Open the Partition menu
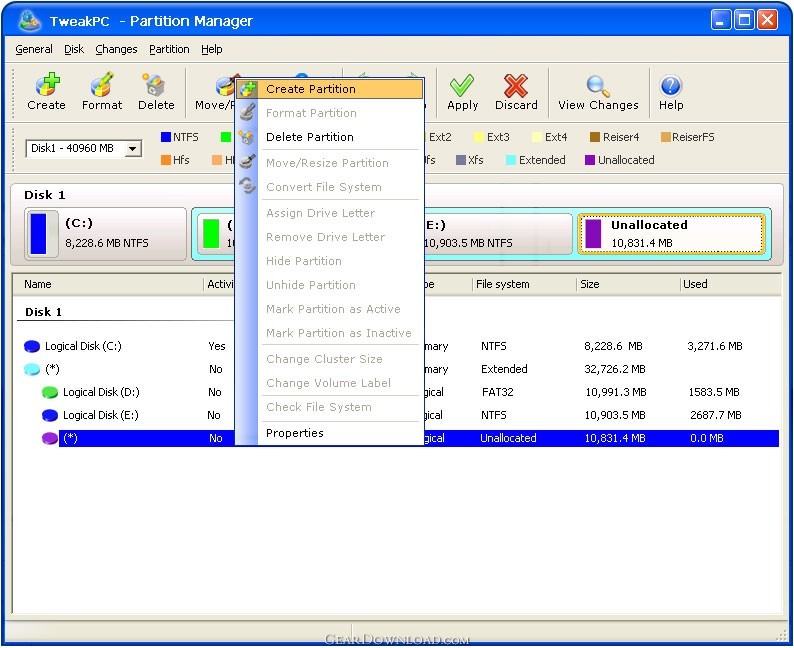The height and width of the screenshot is (648, 794). pos(169,49)
